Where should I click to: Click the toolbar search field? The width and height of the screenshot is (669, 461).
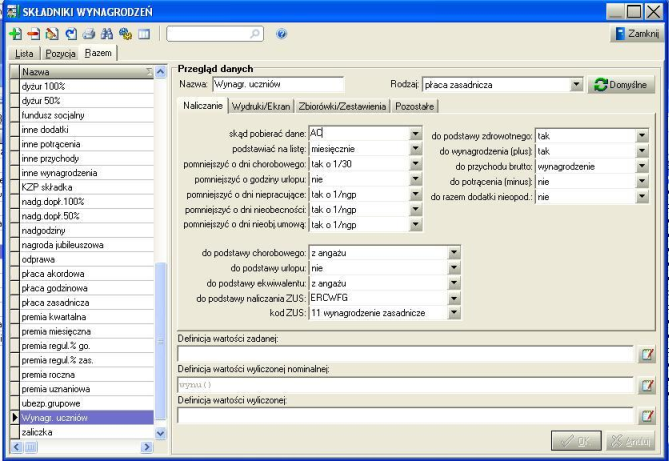tap(215, 34)
